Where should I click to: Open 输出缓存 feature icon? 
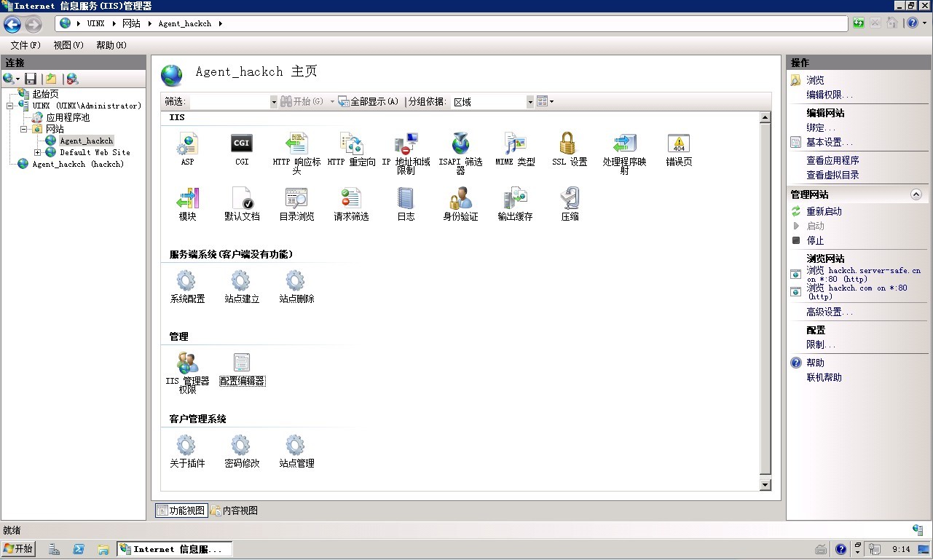[515, 198]
